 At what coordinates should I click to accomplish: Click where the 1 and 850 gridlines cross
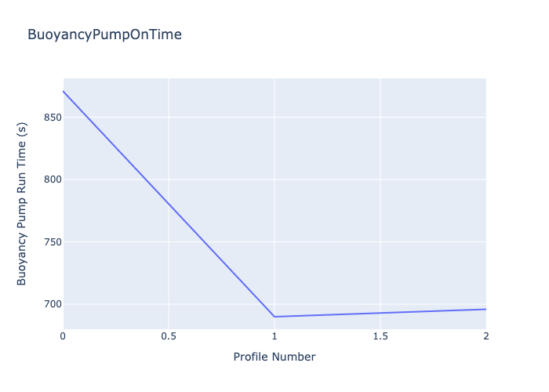coord(274,118)
